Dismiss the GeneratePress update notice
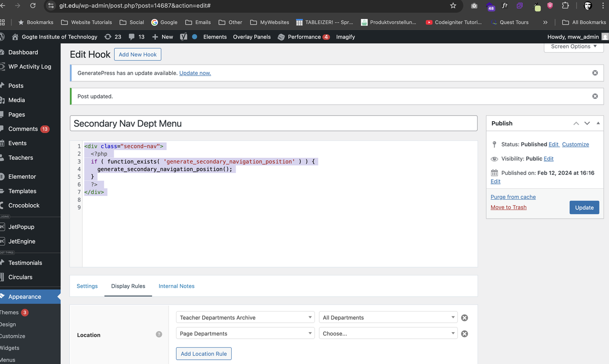 tap(595, 73)
